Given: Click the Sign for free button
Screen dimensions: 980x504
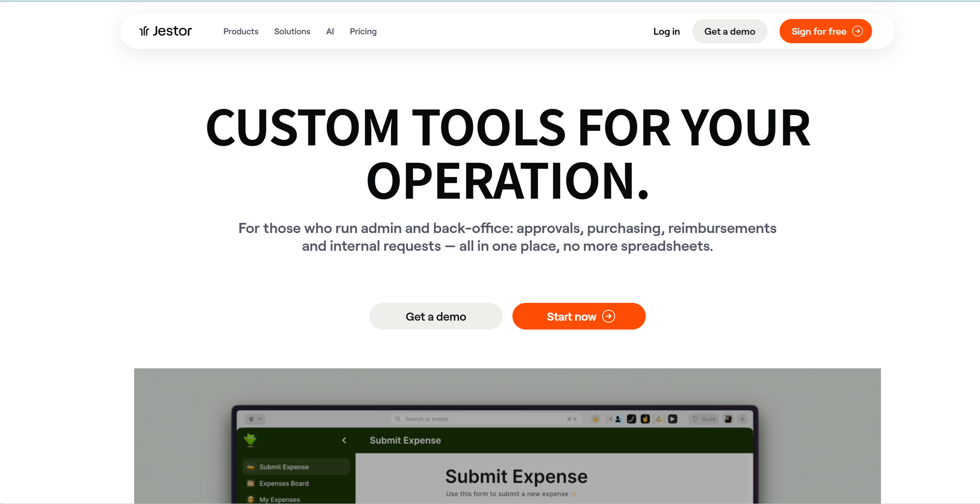Looking at the screenshot, I should pyautogui.click(x=826, y=31).
